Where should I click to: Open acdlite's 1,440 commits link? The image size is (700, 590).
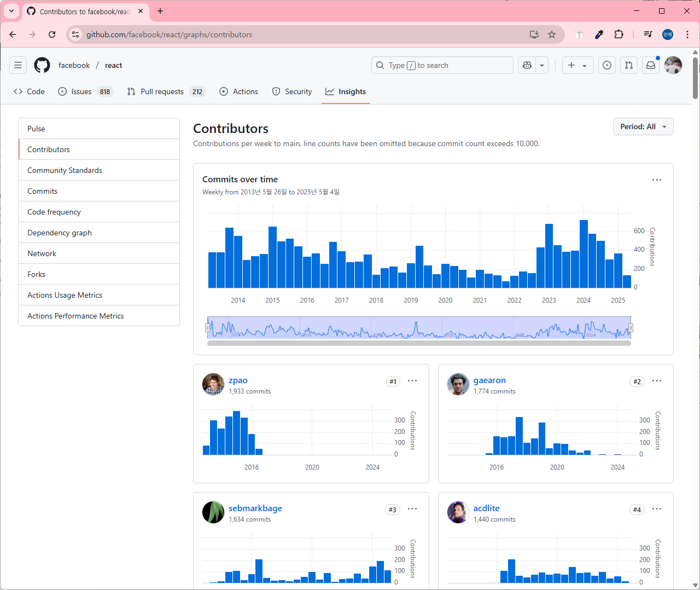494,519
